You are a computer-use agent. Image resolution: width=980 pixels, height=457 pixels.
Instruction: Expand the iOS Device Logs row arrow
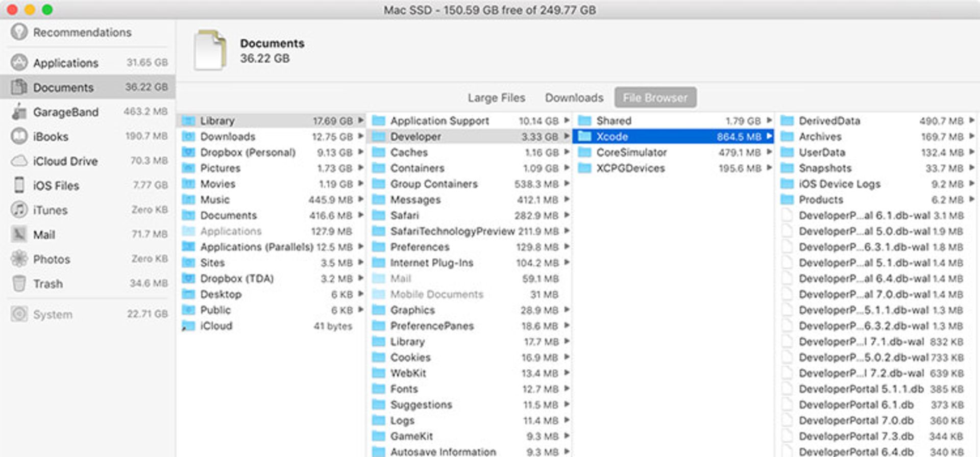[971, 184]
